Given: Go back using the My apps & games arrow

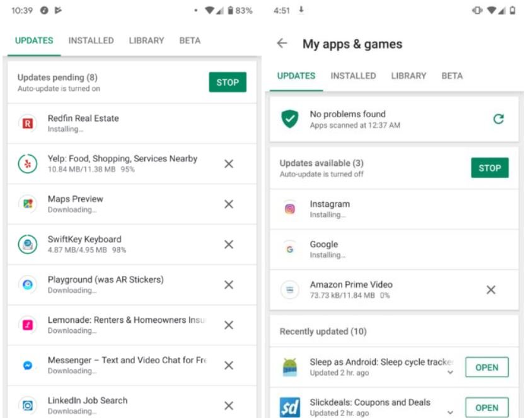Looking at the screenshot, I should pos(282,44).
